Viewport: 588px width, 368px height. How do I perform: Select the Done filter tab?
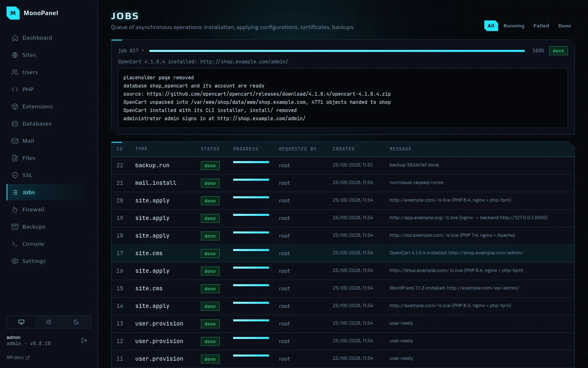(x=565, y=26)
